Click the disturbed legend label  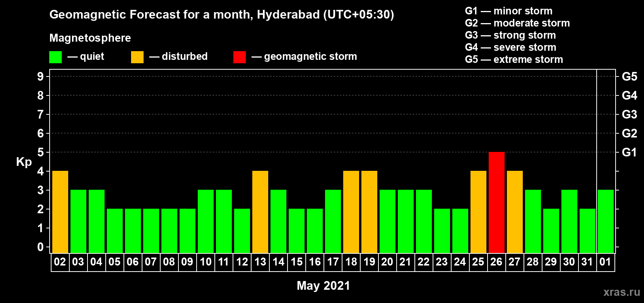184,56
